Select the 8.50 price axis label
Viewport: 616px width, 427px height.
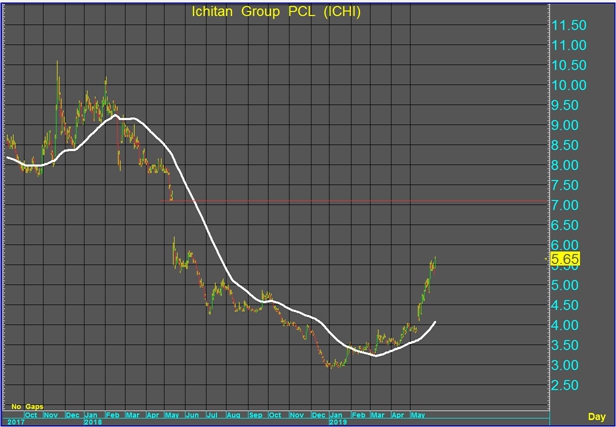565,145
